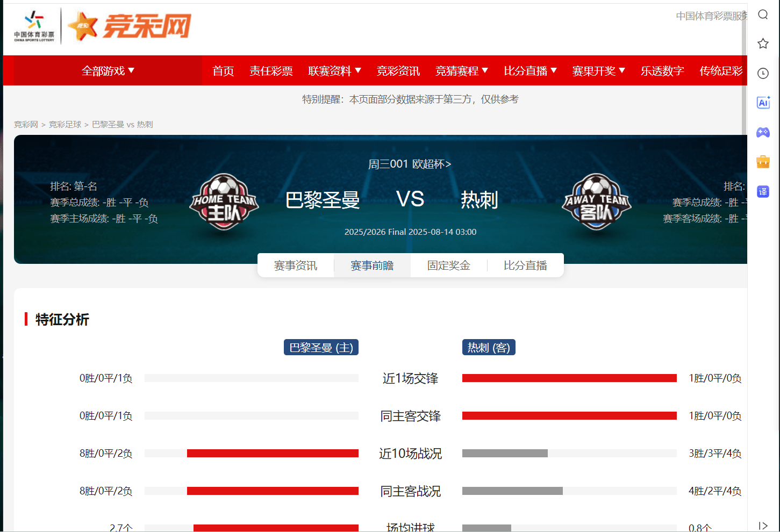Expand the 赛果开奖 dropdown
This screenshot has width=780, height=532.
598,70
